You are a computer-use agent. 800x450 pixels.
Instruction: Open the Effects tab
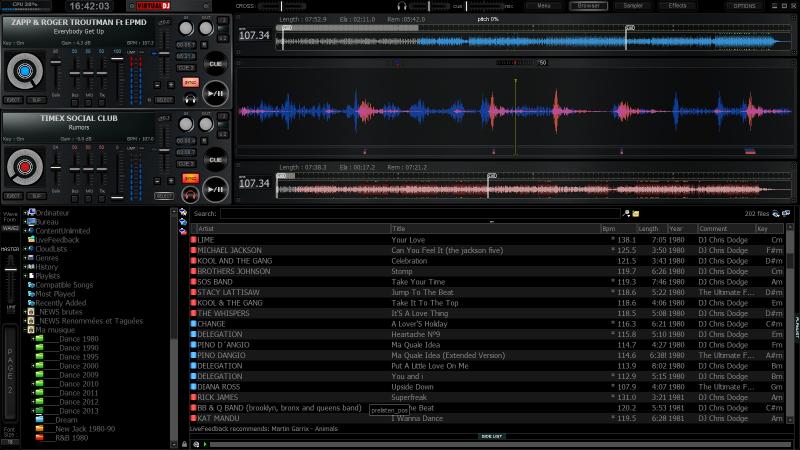coord(677,6)
